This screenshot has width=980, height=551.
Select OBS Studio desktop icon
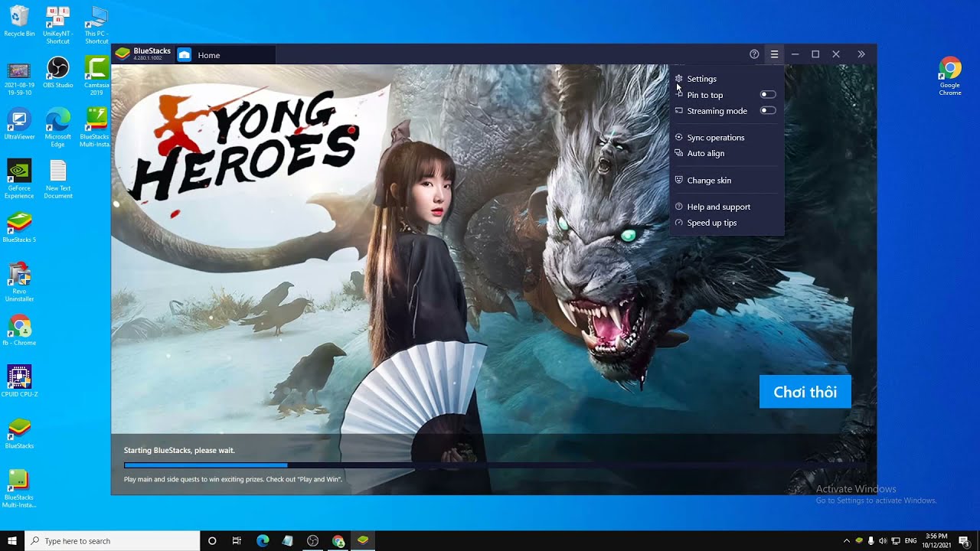pyautogui.click(x=57, y=73)
